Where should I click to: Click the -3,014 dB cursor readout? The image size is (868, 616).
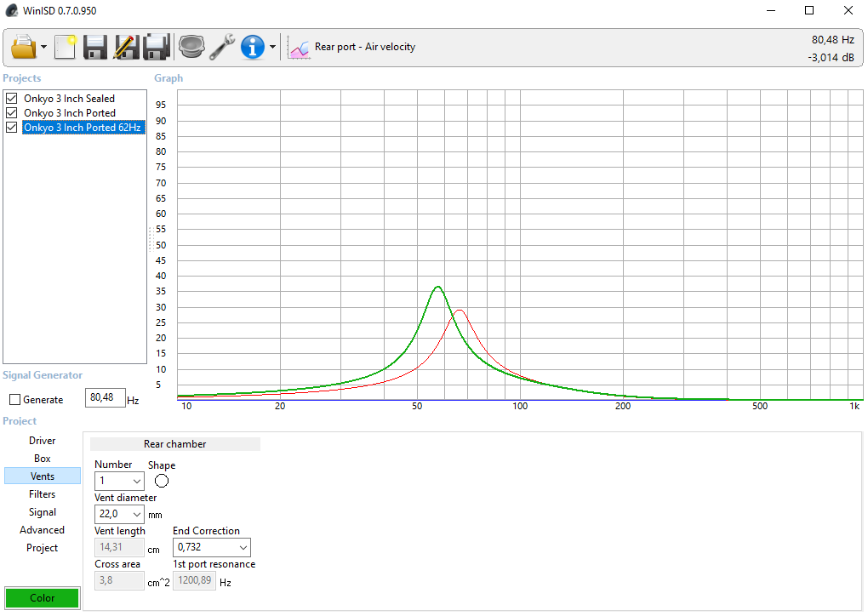point(831,58)
